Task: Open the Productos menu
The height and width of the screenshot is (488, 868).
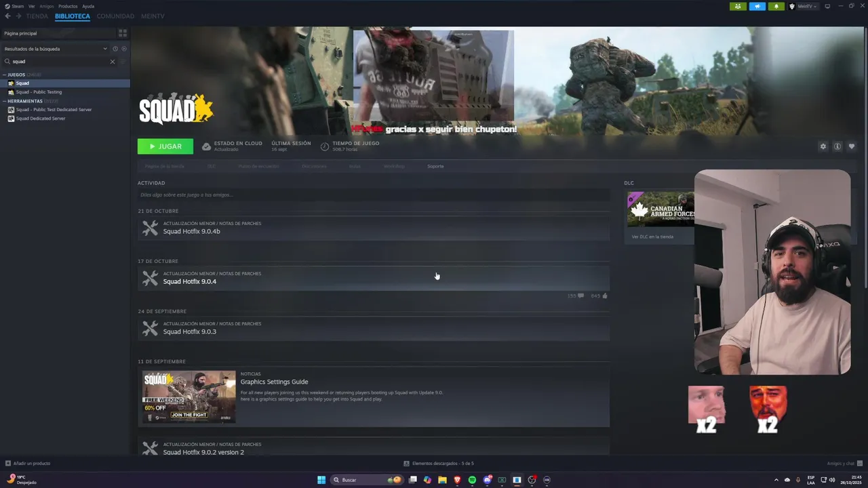Action: (x=68, y=6)
